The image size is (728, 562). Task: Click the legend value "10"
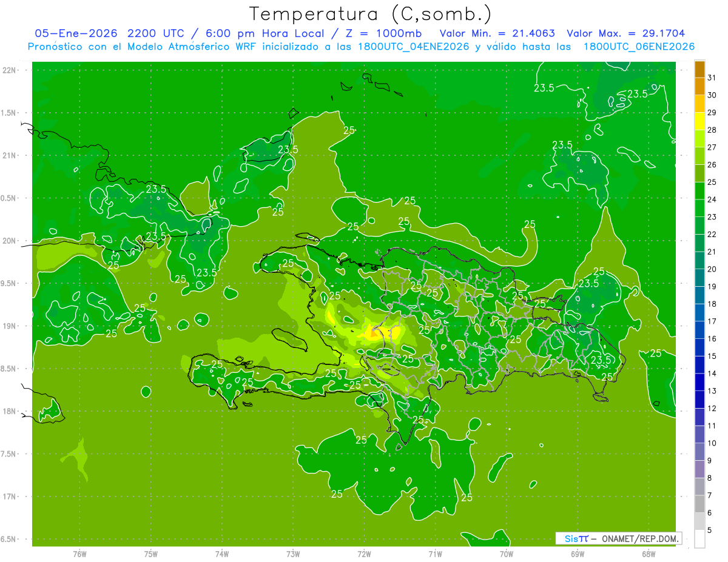coord(712,443)
